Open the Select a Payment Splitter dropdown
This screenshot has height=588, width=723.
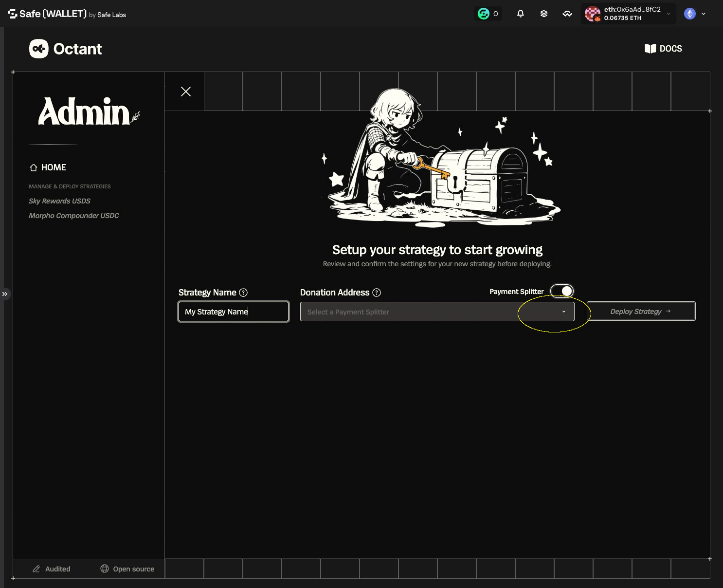[437, 312]
